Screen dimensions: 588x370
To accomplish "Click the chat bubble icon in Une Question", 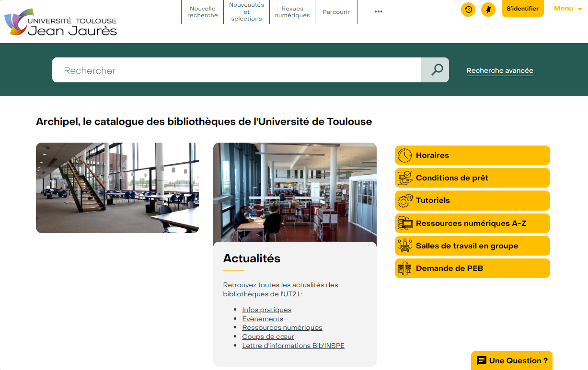I will [x=482, y=361].
